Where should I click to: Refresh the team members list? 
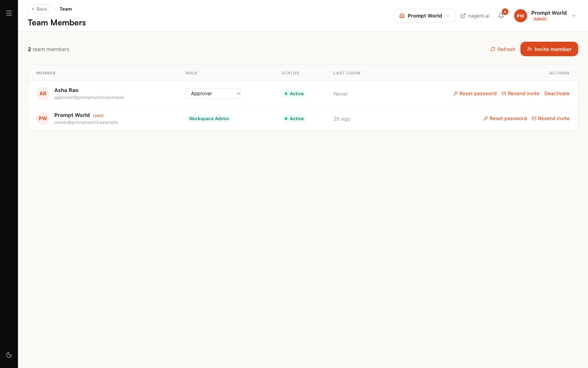(x=503, y=49)
